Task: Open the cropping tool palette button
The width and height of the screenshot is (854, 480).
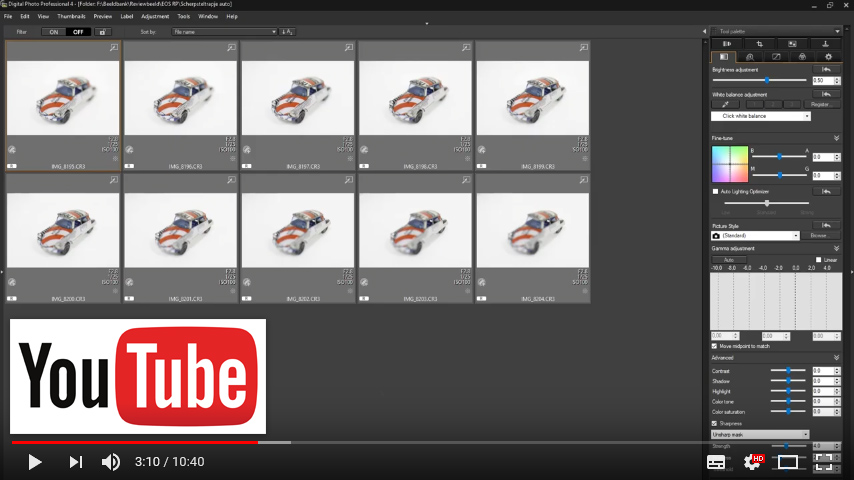Action: (x=759, y=44)
